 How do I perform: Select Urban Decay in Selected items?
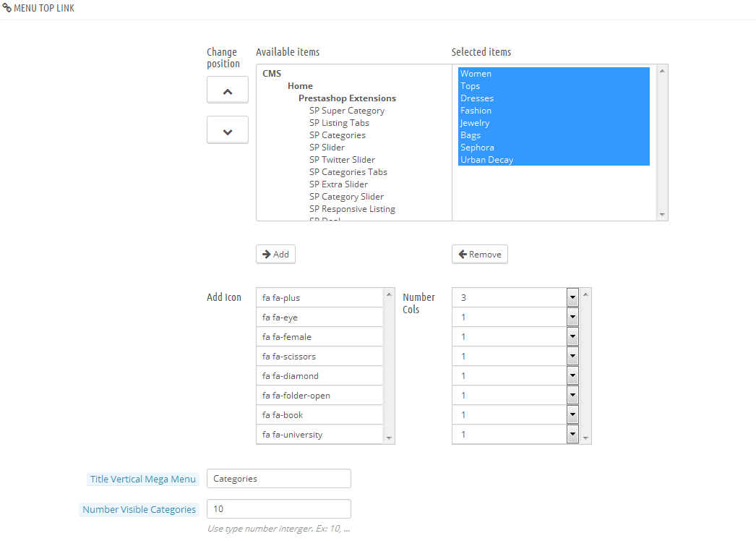(554, 160)
